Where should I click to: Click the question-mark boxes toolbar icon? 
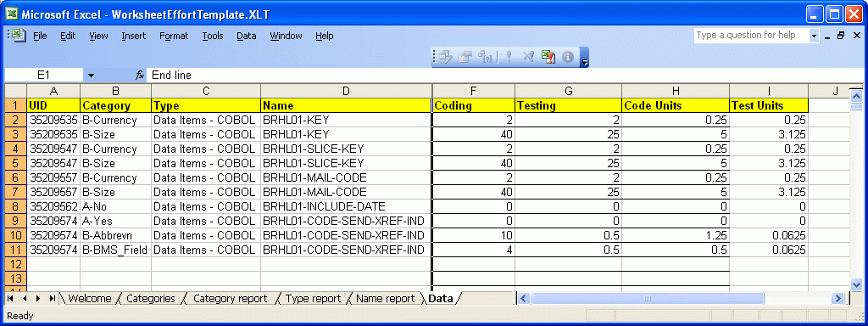pyautogui.click(x=486, y=57)
